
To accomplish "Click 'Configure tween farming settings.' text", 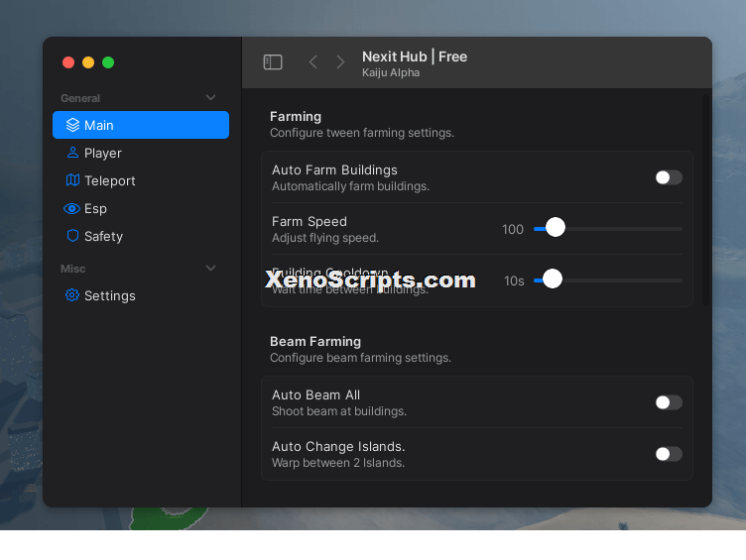I will coord(361,133).
